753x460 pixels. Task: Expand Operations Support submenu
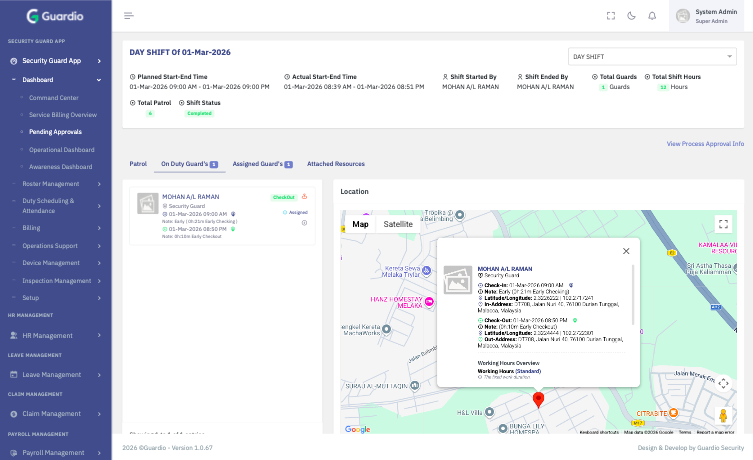tap(56, 246)
